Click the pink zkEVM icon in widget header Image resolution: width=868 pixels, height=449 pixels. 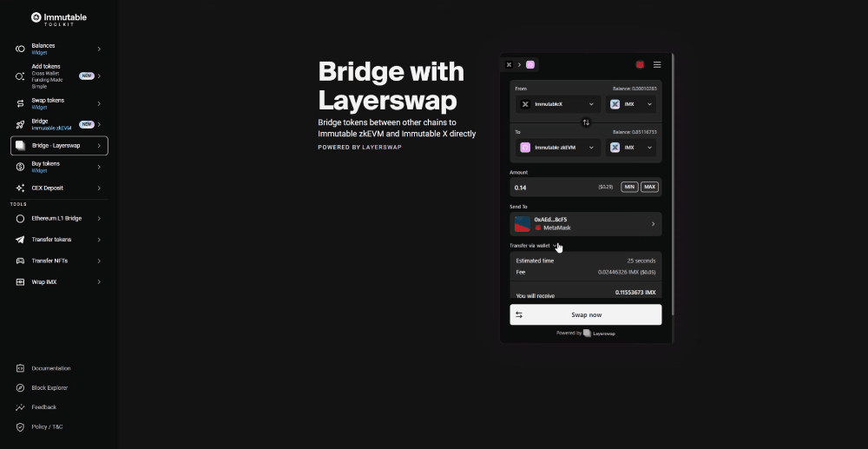(x=529, y=65)
